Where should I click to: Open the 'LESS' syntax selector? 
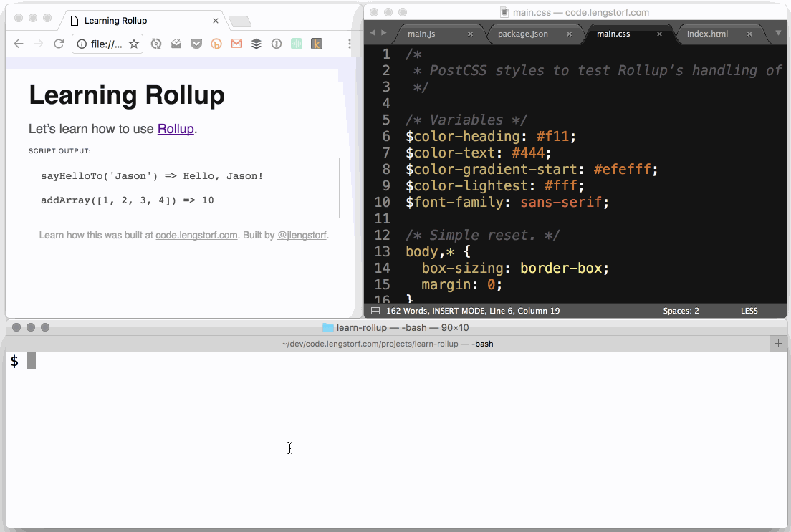tap(749, 311)
